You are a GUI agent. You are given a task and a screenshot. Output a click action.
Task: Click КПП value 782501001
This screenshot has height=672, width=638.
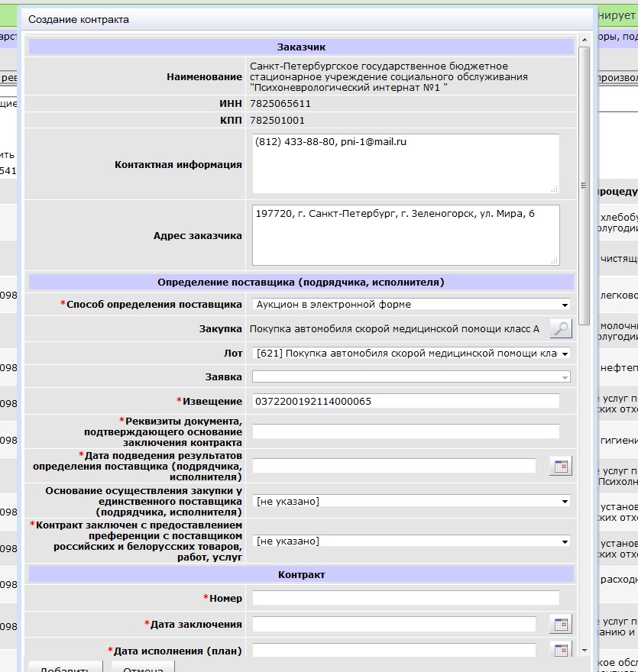[x=277, y=121]
